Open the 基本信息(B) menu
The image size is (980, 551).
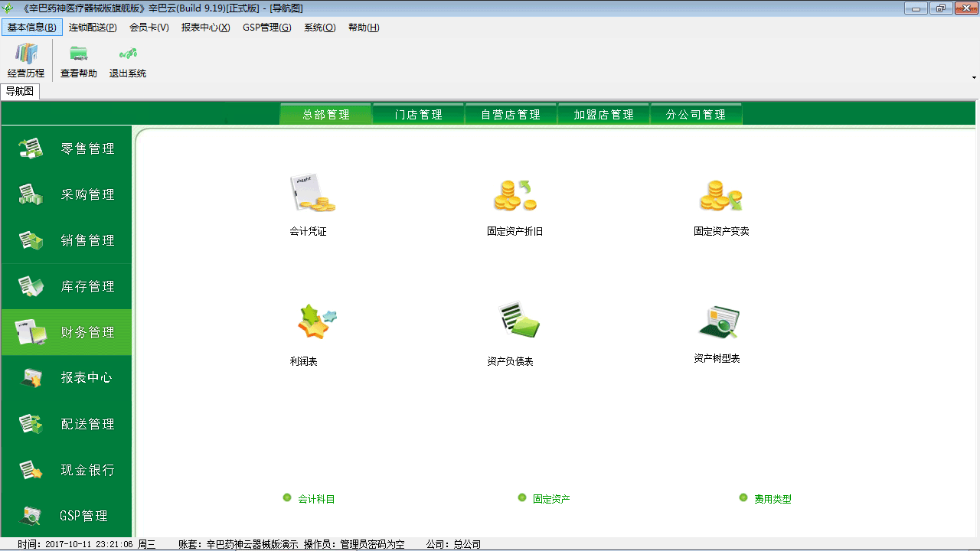32,28
